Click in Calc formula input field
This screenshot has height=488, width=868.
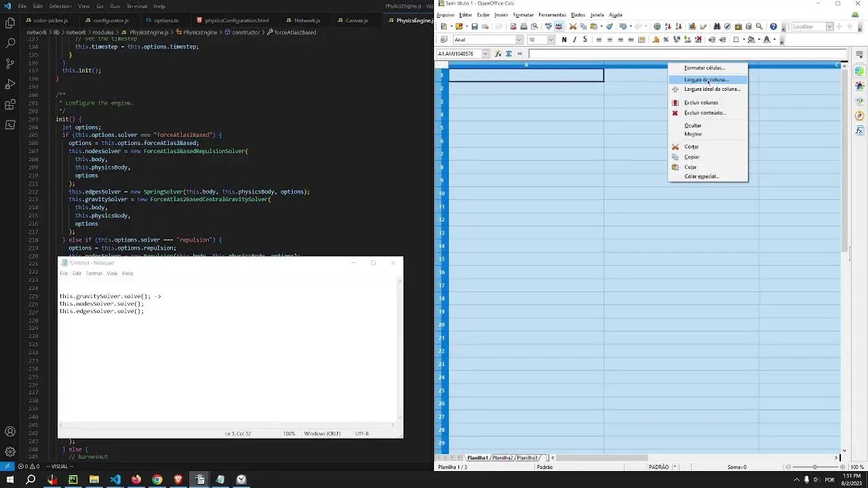(688, 54)
